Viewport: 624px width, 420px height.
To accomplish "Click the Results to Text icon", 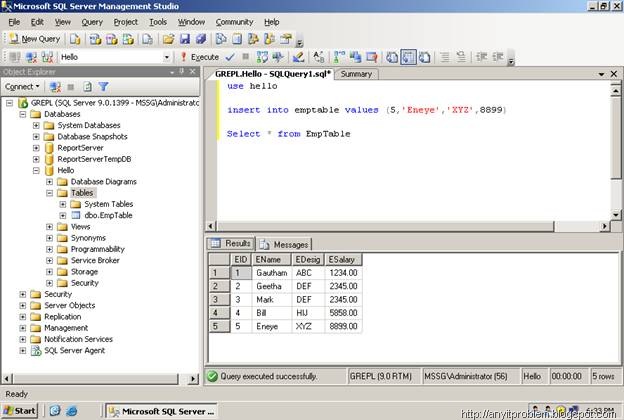I will pos(392,57).
